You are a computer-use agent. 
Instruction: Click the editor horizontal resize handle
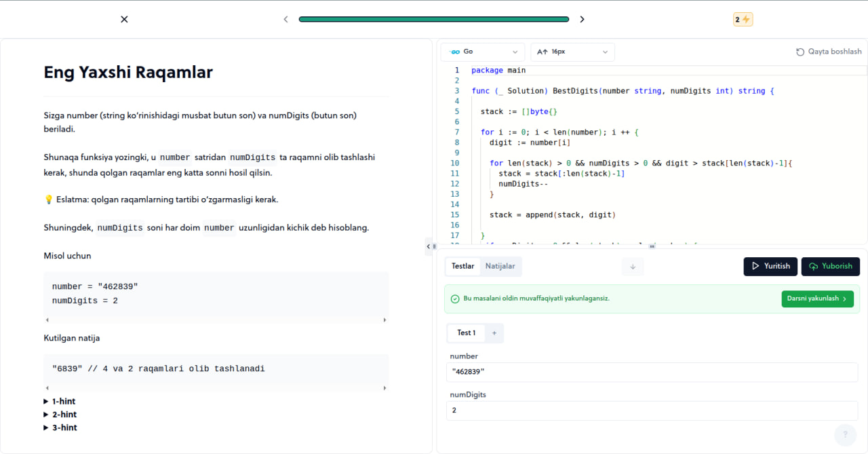(652, 246)
